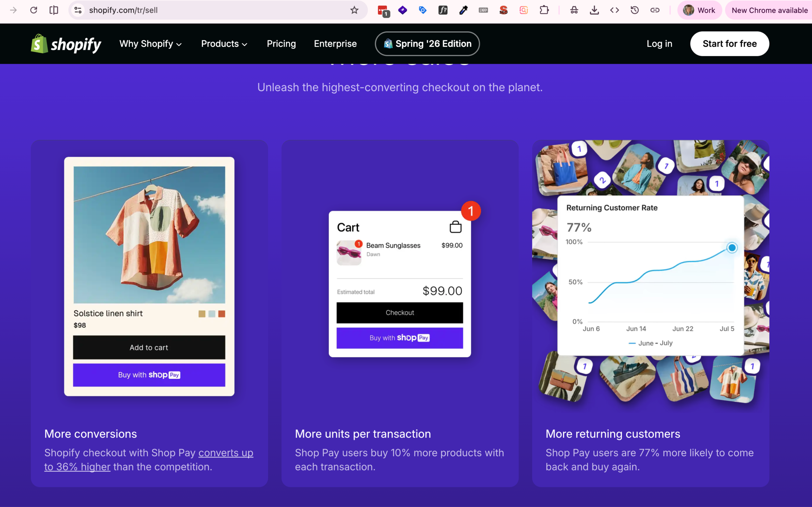Screen dimensions: 812x507
Task: Click the Beam Sunglasses thumbnail in cart
Action: [349, 253]
